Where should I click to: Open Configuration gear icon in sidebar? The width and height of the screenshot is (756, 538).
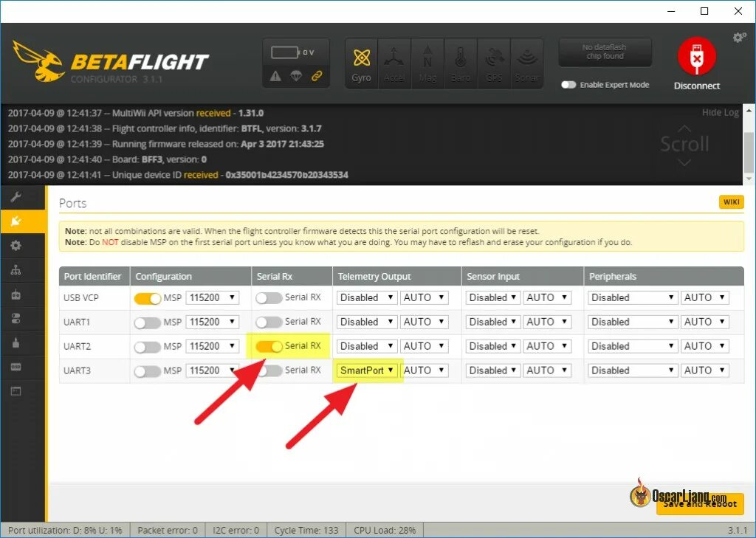16,245
